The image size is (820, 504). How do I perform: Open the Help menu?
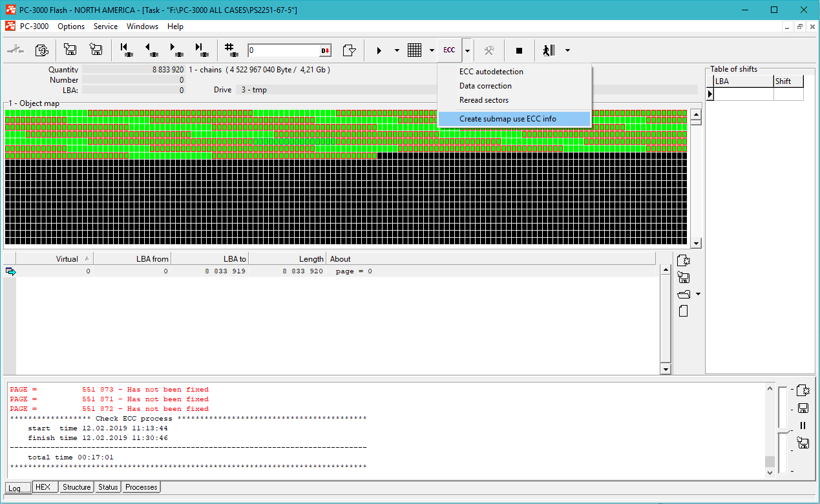point(175,26)
